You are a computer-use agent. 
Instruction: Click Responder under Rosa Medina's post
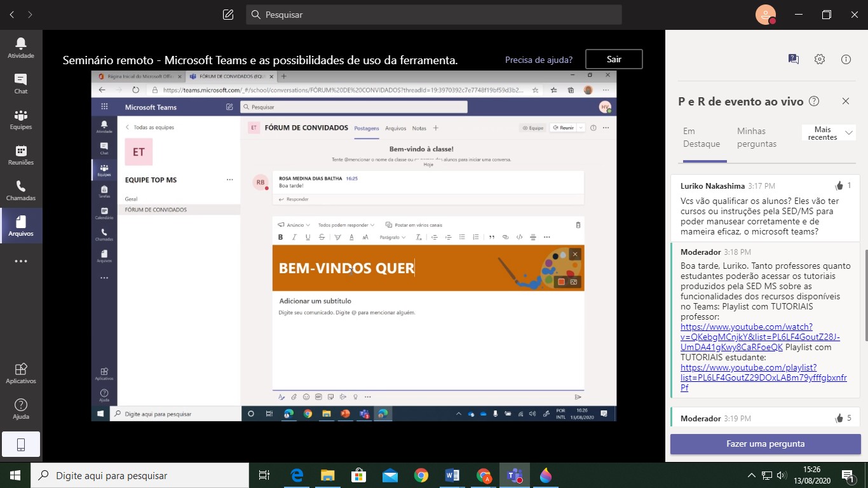(x=294, y=199)
